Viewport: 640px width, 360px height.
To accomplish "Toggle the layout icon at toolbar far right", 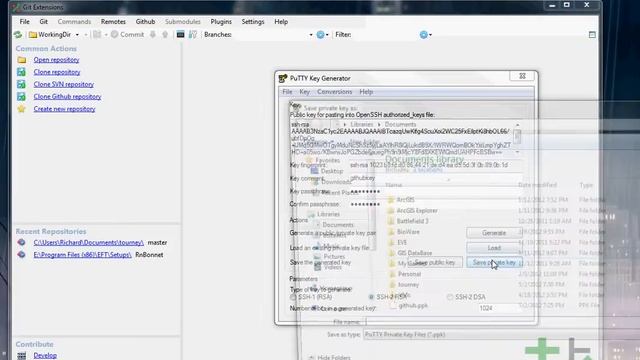I will pyautogui.click(x=592, y=35).
